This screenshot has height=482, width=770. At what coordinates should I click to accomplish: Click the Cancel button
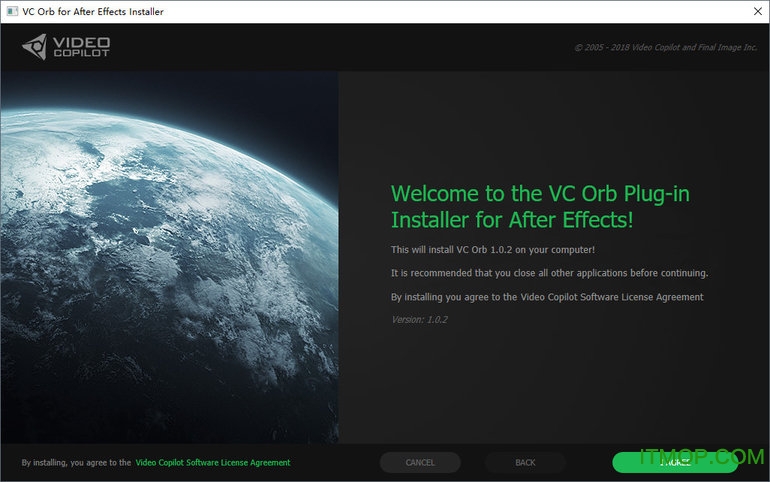(420, 462)
